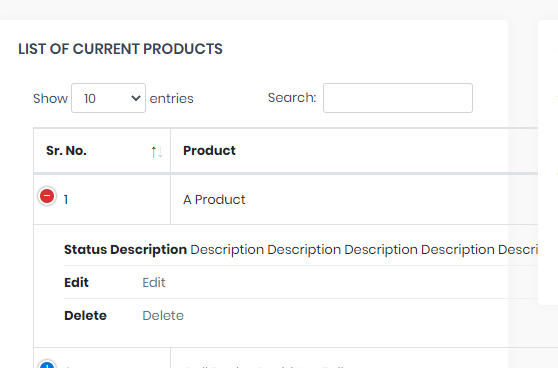558x368 pixels.
Task: Click the word entries beside the dropdown
Action: pos(172,99)
